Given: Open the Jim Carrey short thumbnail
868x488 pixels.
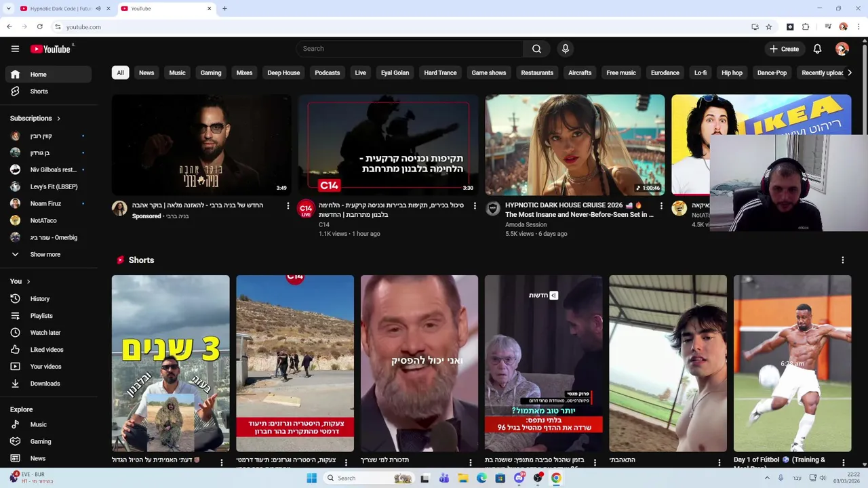Looking at the screenshot, I should pyautogui.click(x=419, y=363).
